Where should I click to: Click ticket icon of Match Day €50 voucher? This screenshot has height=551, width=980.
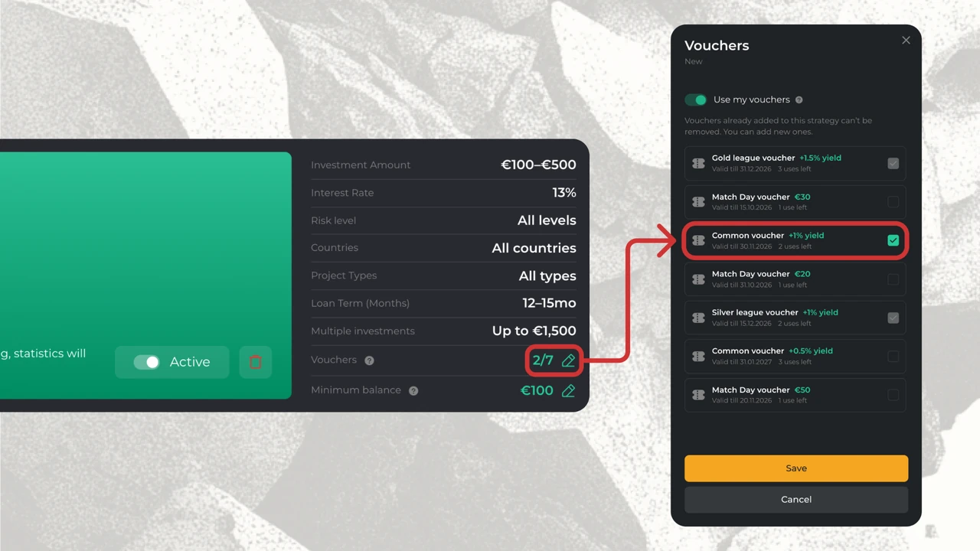coord(698,395)
